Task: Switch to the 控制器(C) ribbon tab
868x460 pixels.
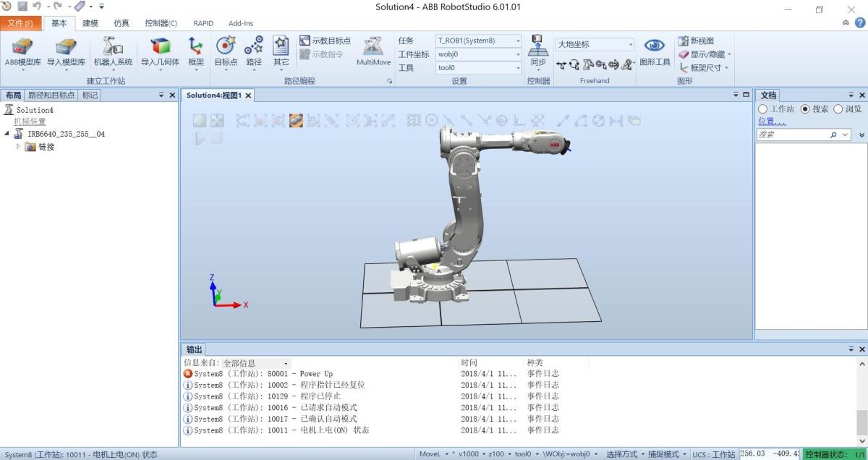Action: coord(161,23)
